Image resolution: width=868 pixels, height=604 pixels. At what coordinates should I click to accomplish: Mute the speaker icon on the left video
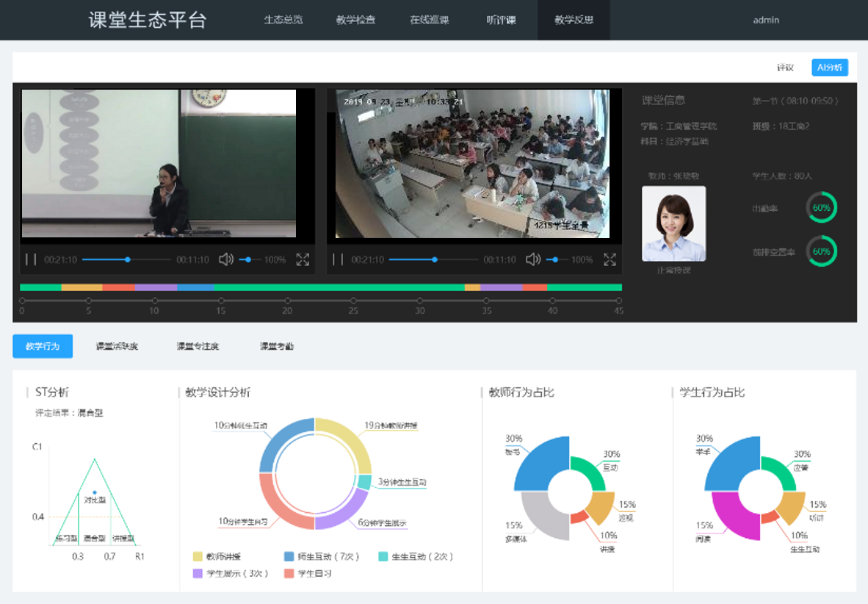[225, 259]
